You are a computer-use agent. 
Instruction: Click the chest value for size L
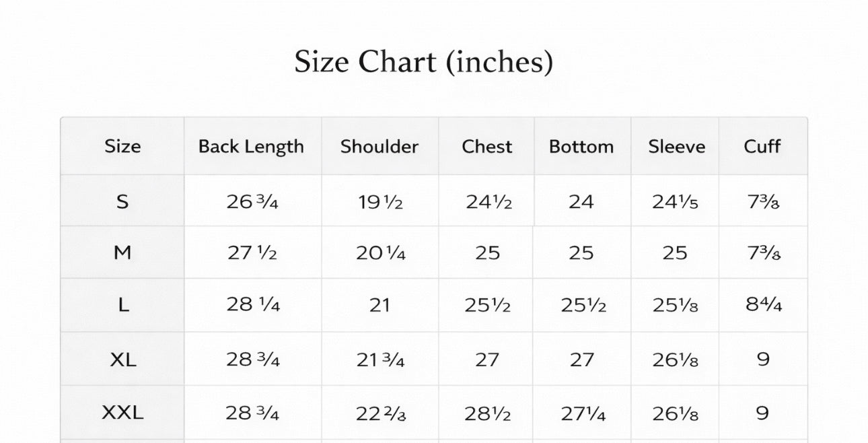(x=487, y=306)
